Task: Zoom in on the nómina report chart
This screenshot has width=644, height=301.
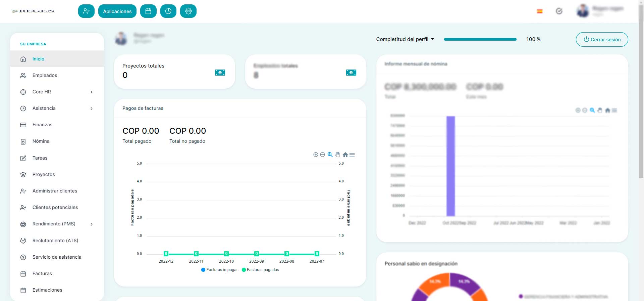Action: tap(578, 110)
